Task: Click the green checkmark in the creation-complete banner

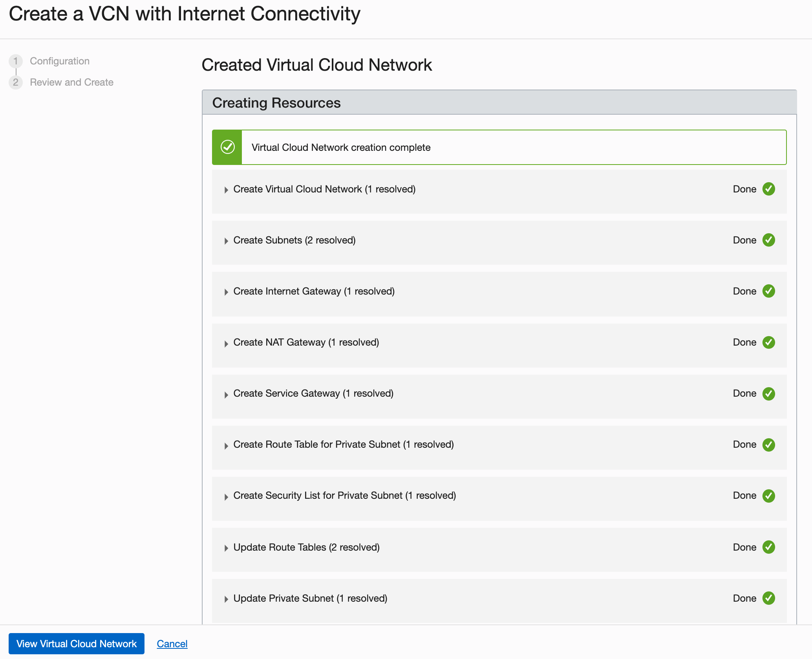Action: [227, 147]
